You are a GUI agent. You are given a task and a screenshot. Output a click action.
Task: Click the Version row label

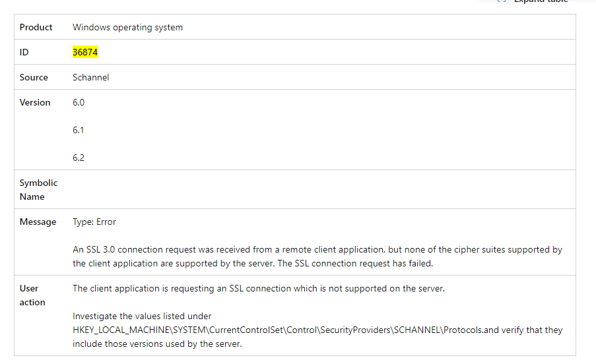point(35,102)
